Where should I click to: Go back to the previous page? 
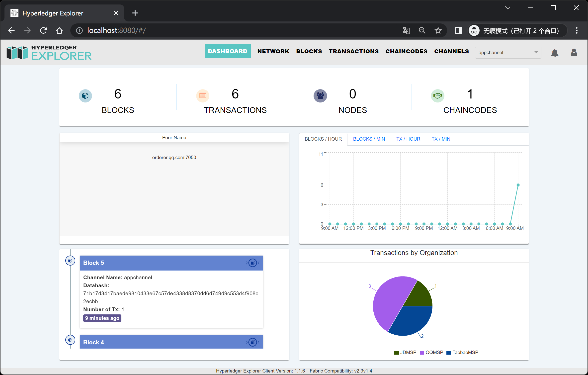[x=11, y=30]
